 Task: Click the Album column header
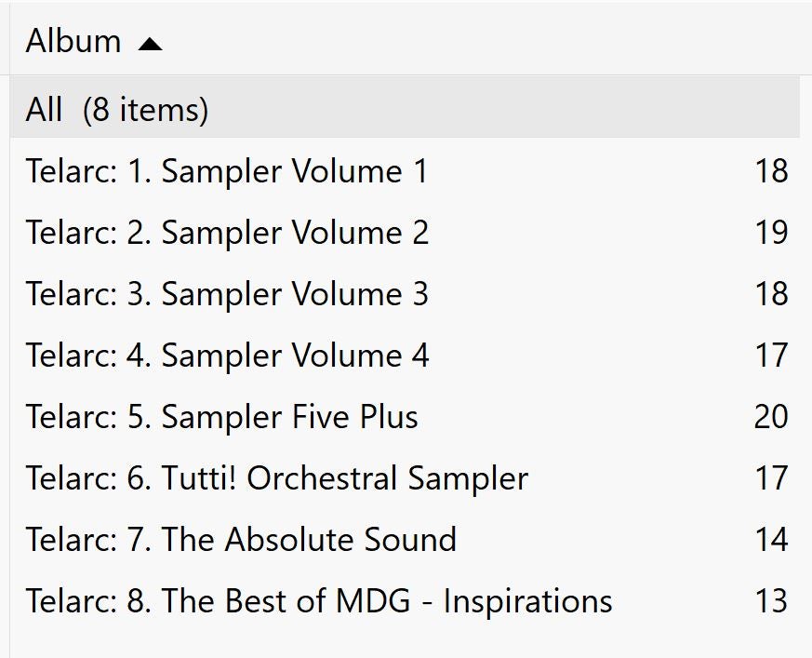coord(73,42)
